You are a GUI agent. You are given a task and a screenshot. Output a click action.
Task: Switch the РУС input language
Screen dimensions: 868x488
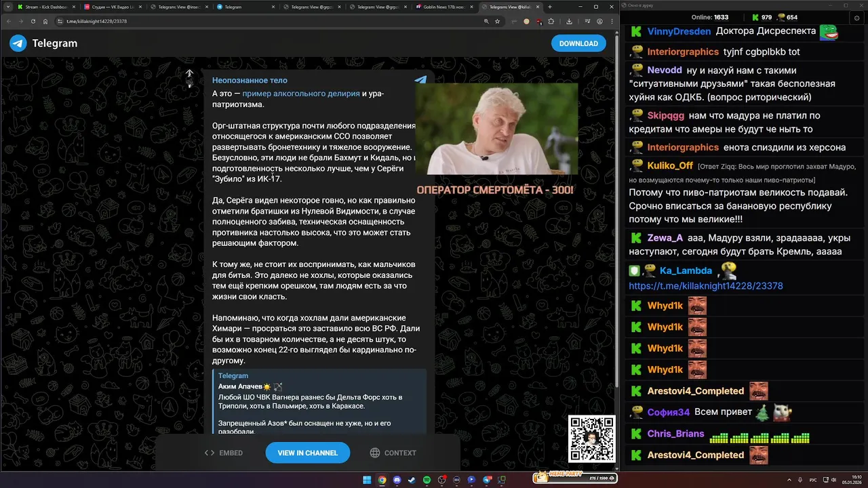[x=813, y=480]
